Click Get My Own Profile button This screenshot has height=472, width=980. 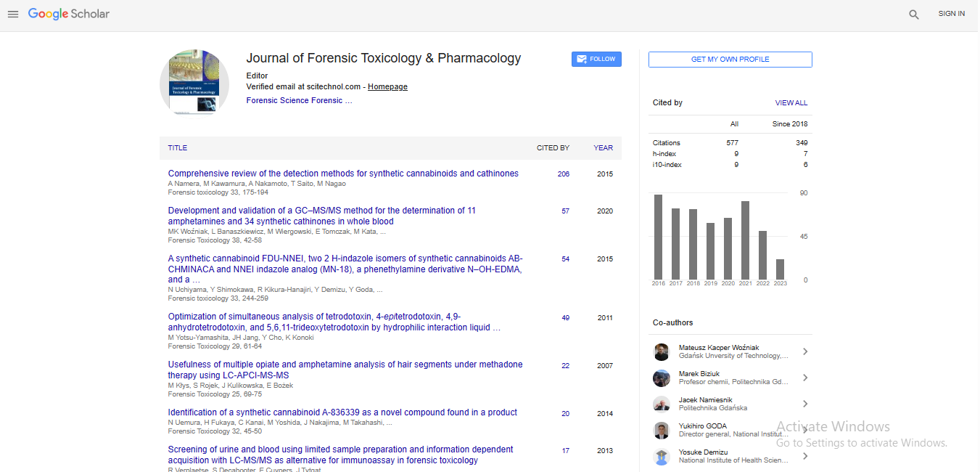coord(730,60)
